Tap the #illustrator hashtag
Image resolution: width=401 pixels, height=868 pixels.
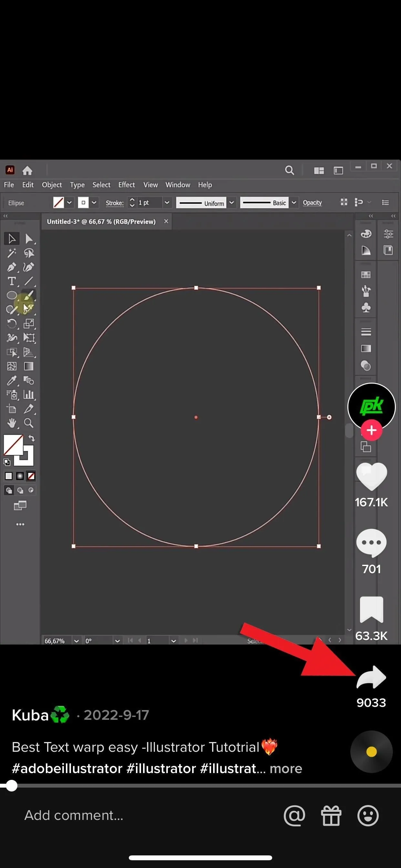tap(161, 769)
